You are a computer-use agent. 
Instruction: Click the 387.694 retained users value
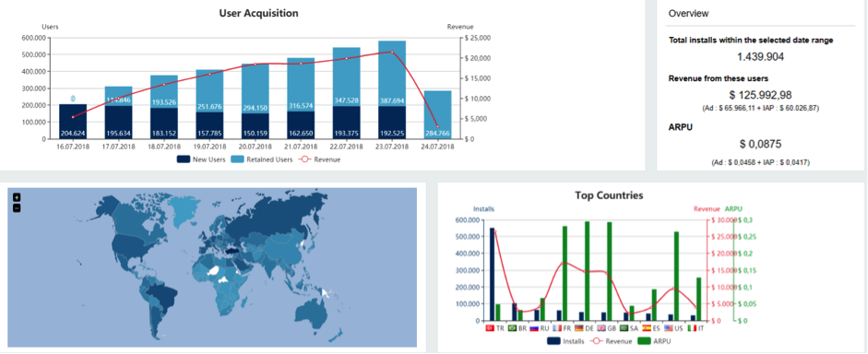click(392, 100)
